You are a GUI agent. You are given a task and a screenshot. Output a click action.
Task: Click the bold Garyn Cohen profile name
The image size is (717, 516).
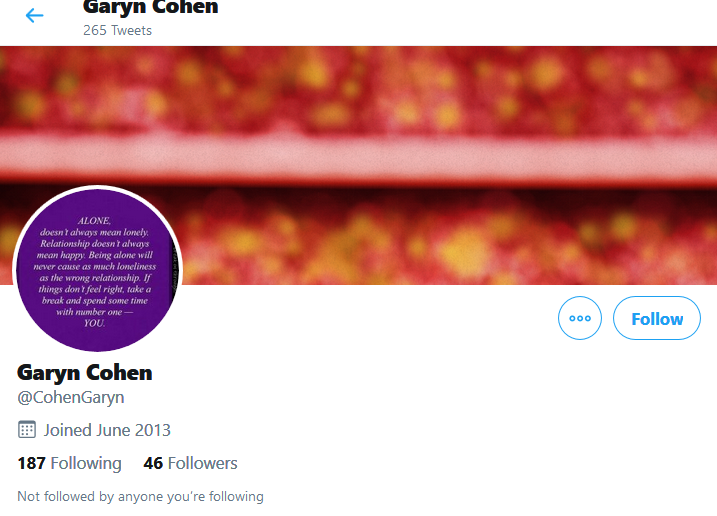(x=85, y=373)
